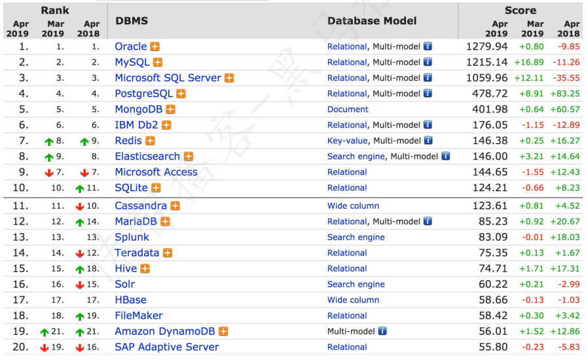Open the SAP Adaptive Server link
The height and width of the screenshot is (364, 588).
coord(166,347)
